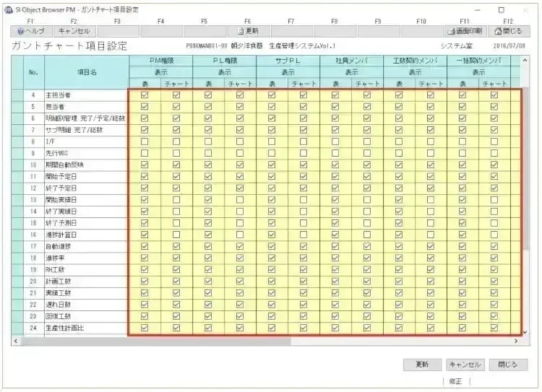The image size is (542, 392).
Task: Toggle サブPL チャート checkbox for 進捗率
Action: pos(304,258)
